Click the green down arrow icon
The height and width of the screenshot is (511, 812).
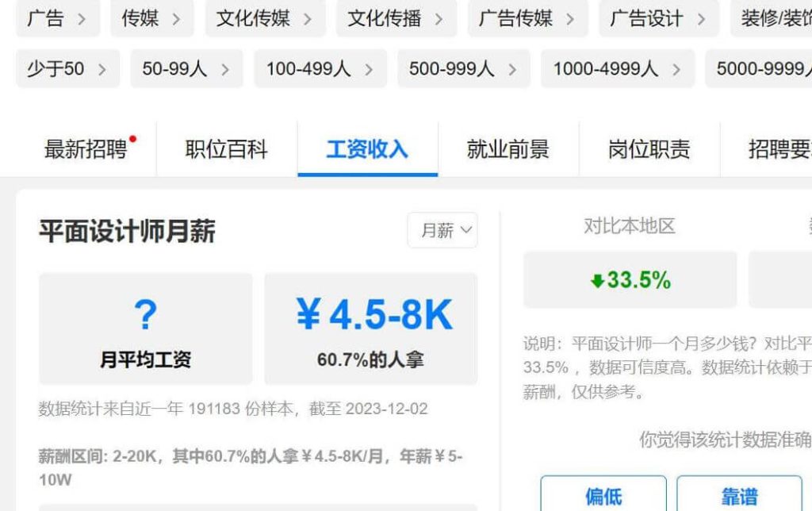click(598, 281)
